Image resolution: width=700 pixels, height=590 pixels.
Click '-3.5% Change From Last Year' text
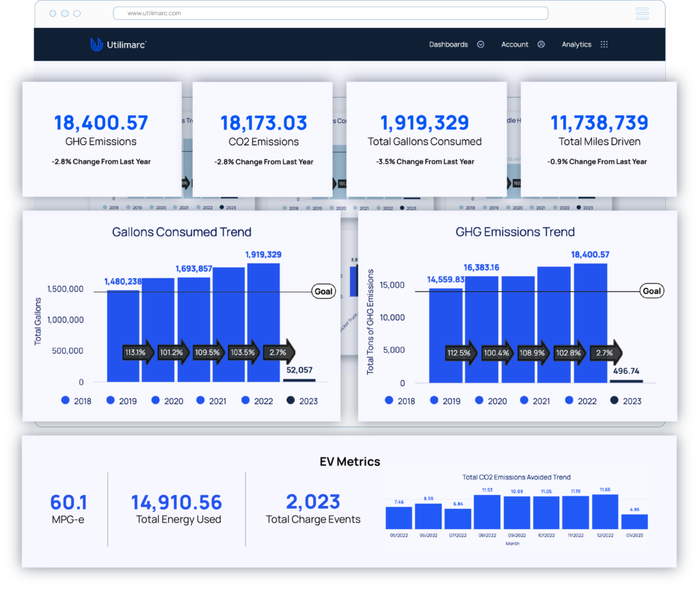click(x=425, y=161)
